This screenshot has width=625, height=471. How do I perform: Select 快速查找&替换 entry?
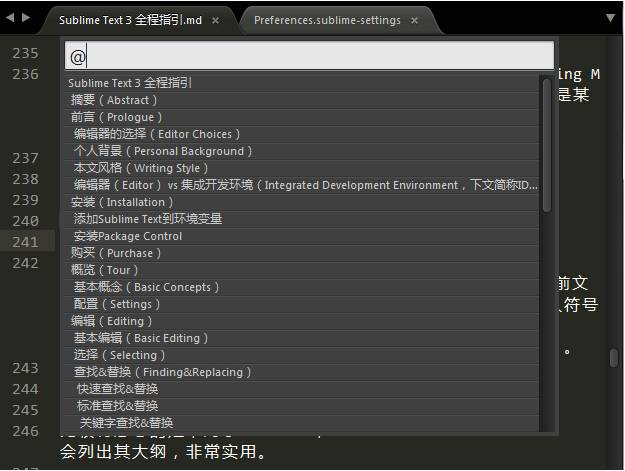click(x=301, y=389)
